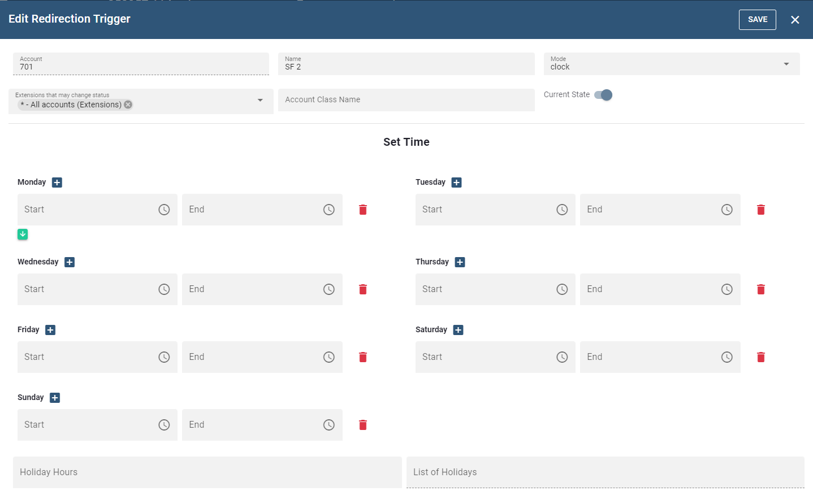Open clock picker for Tuesday Start
Screen dimensions: 813x504
click(562, 210)
